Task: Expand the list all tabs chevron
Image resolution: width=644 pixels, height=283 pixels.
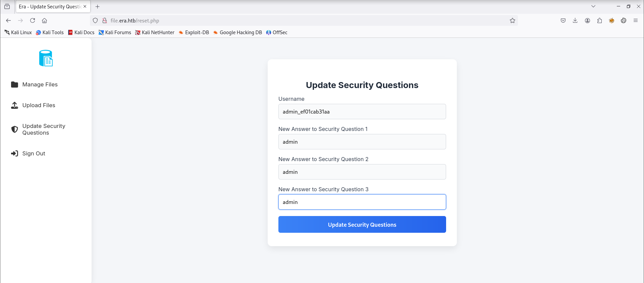Action: coord(593,6)
